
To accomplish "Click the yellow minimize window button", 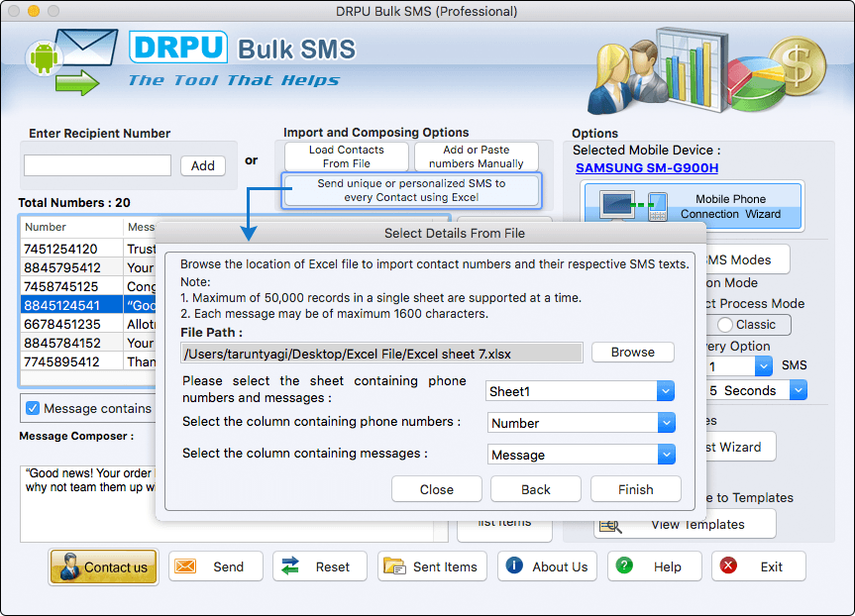I will (34, 11).
